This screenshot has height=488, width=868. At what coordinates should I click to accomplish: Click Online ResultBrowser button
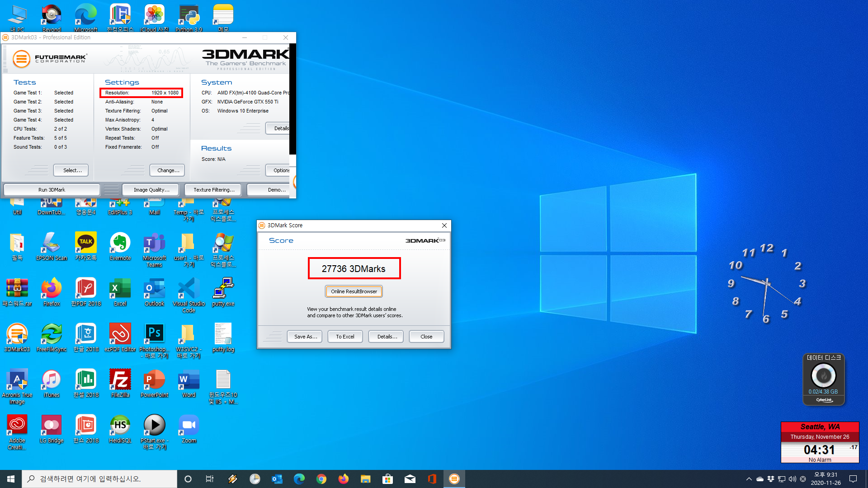[354, 291]
